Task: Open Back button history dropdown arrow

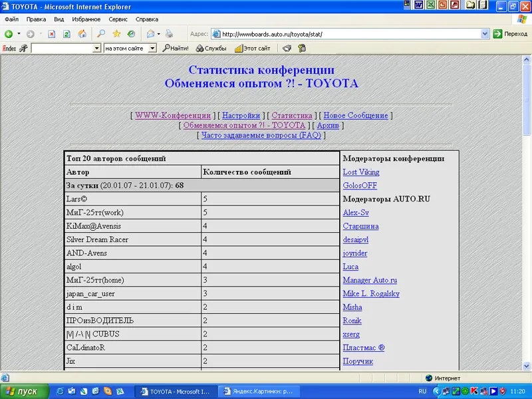Action: point(19,34)
